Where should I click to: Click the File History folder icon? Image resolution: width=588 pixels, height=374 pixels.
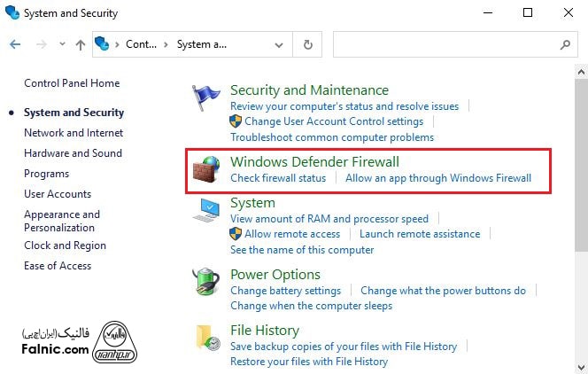(207, 338)
